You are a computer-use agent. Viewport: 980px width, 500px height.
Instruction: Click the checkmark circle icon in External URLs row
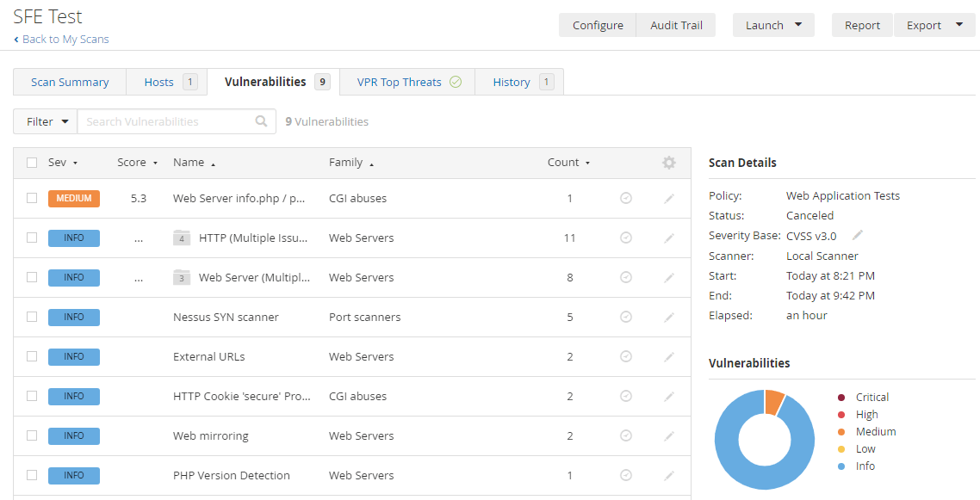[626, 357]
